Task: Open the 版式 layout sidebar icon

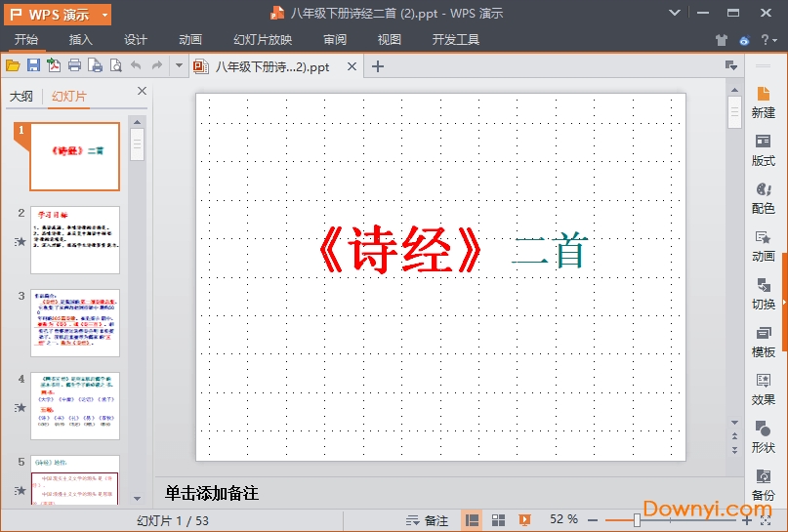Action: 763,150
